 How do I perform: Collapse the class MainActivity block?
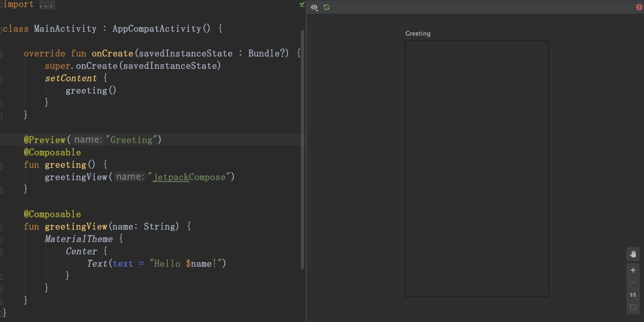[x=1, y=29]
